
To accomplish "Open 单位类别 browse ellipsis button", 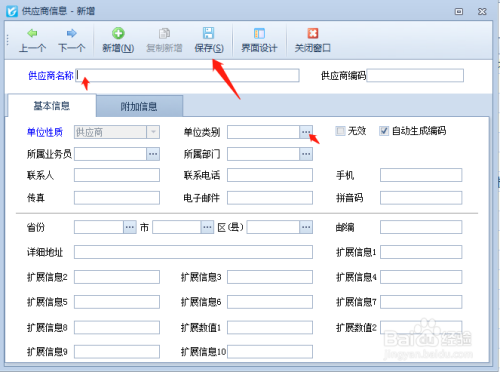I will (306, 132).
